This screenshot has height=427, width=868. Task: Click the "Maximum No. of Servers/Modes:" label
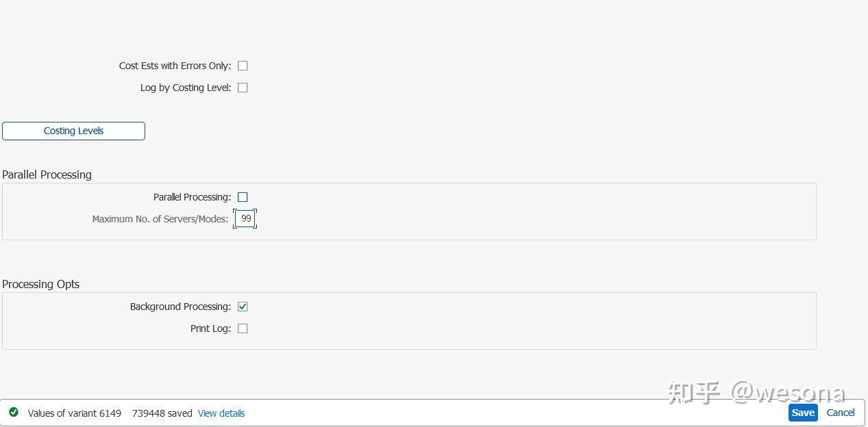pyautogui.click(x=160, y=219)
